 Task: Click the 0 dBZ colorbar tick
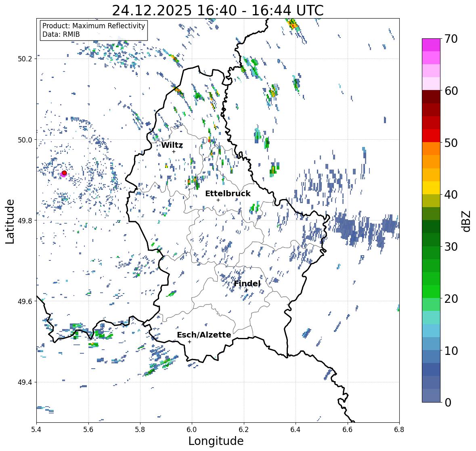[x=448, y=403]
